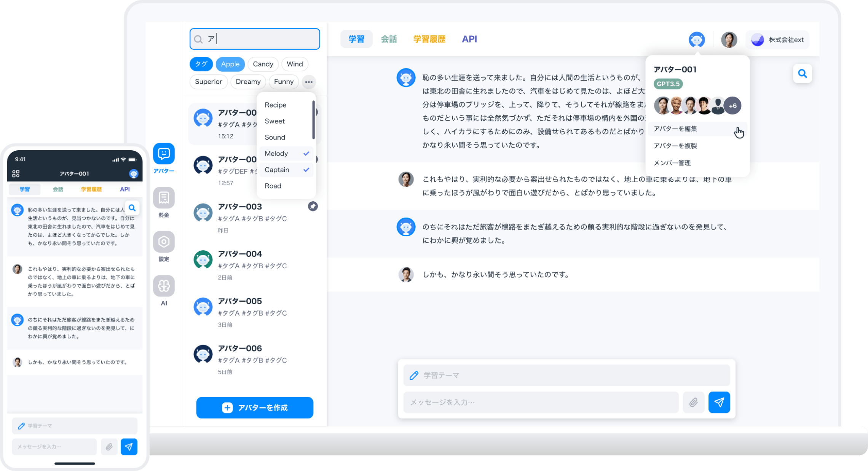Click pin icon on アバター003
Image resolution: width=868 pixels, height=471 pixels.
[313, 207]
